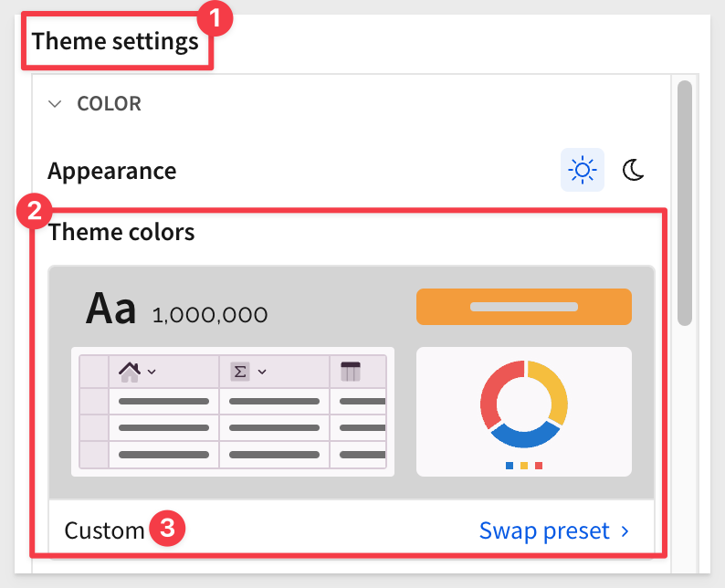Click the Aa typography sample
The width and height of the screenshot is (725, 588).
111,309
